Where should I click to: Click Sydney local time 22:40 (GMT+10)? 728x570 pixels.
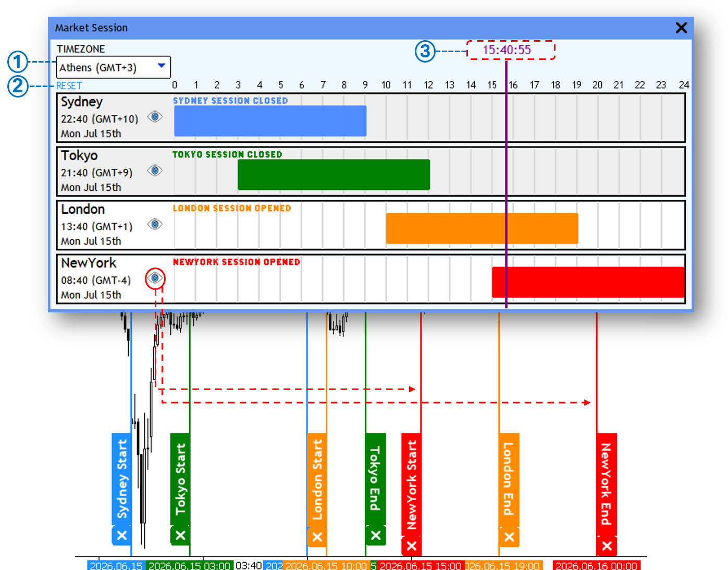pyautogui.click(x=100, y=119)
